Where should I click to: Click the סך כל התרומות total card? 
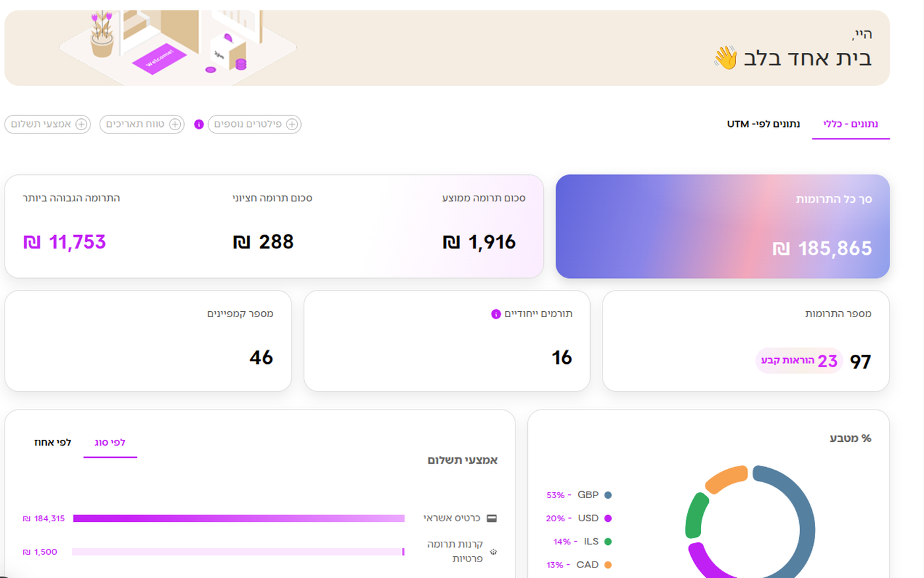723,227
